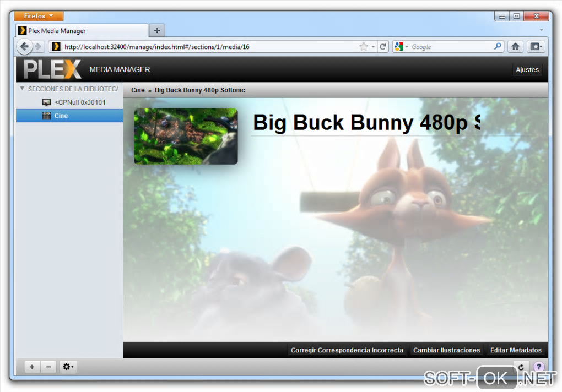Go to the Firefox home page icon

coord(515,47)
